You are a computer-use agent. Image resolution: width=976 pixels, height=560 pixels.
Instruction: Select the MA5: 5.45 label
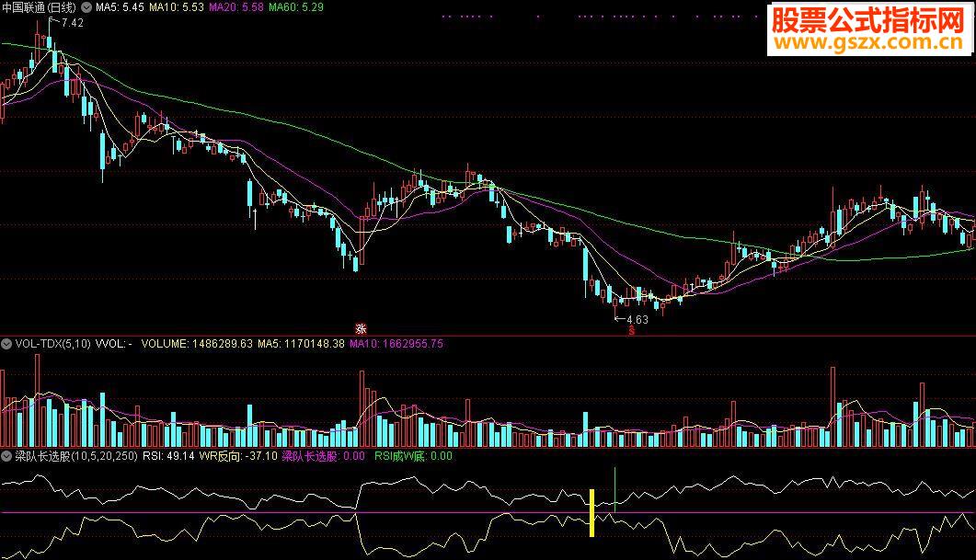[x=120, y=7]
